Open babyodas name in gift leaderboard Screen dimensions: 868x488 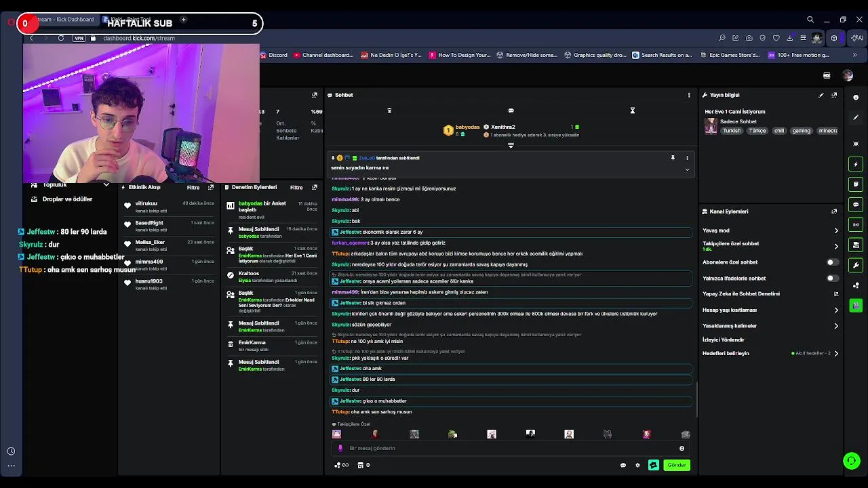tap(467, 127)
